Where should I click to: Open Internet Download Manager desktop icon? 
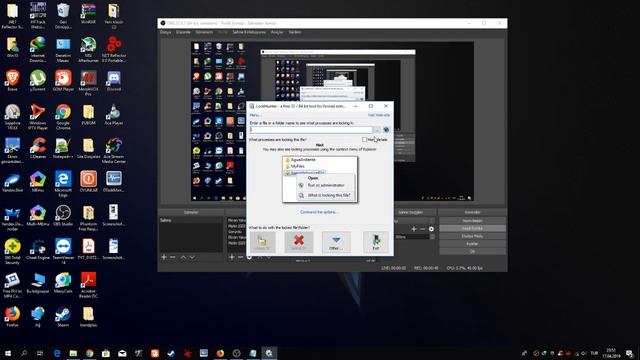38,49
